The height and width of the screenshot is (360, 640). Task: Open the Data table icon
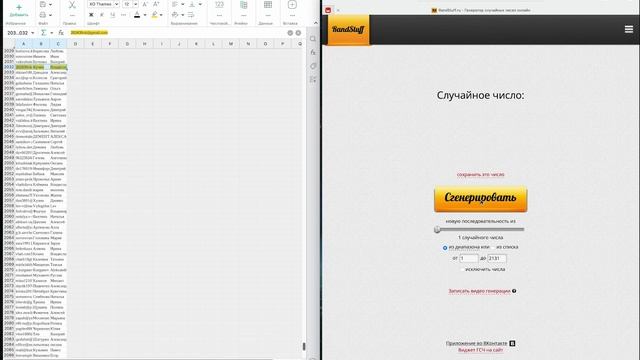coord(268,5)
